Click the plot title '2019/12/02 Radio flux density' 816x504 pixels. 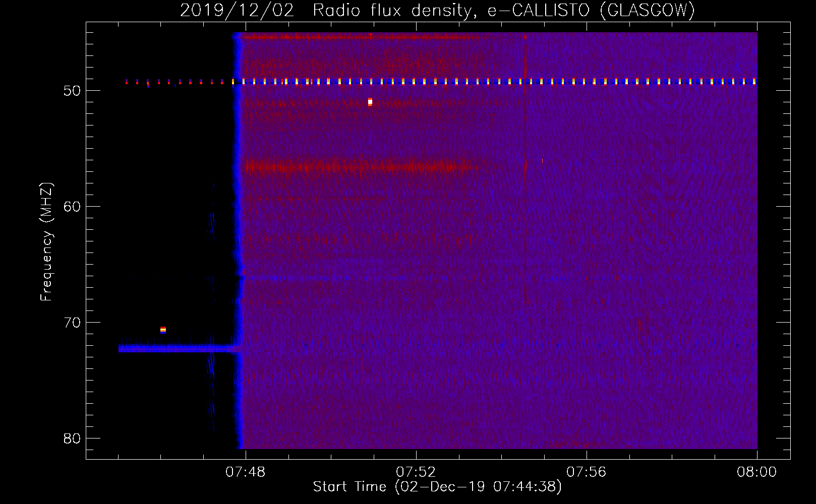[x=437, y=10]
